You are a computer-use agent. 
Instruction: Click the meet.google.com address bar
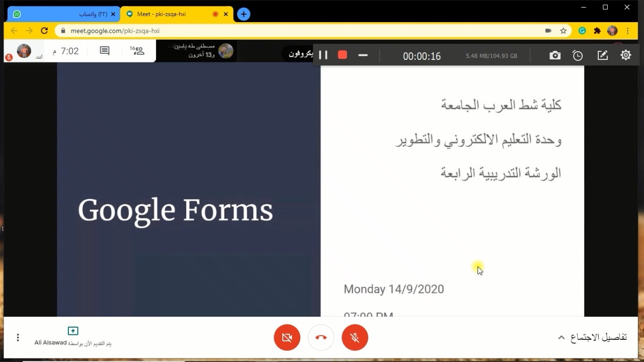[x=312, y=31]
